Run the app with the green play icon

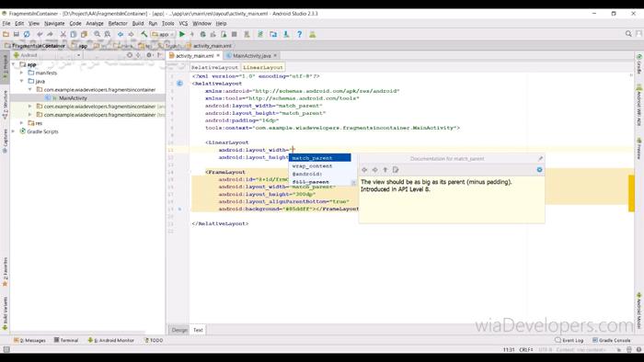pos(182,34)
